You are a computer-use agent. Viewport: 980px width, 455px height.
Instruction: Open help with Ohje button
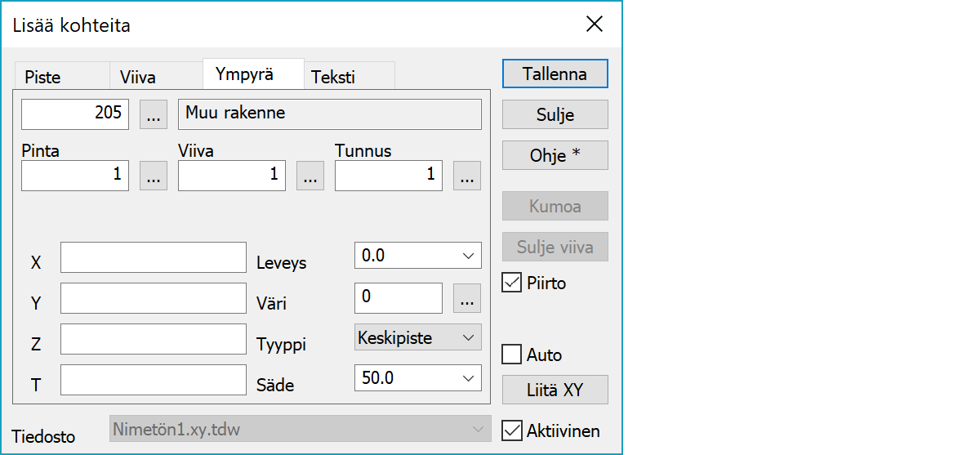pos(555,155)
